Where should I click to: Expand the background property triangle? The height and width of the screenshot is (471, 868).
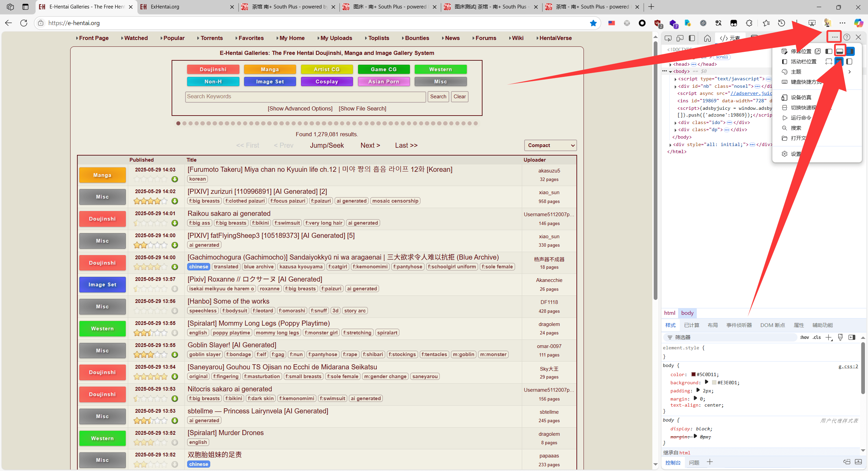[x=706, y=382]
